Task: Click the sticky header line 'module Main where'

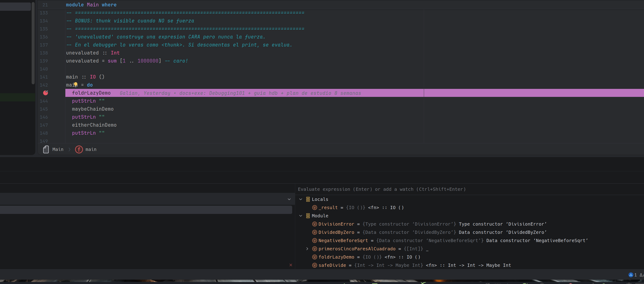Action: [x=91, y=5]
